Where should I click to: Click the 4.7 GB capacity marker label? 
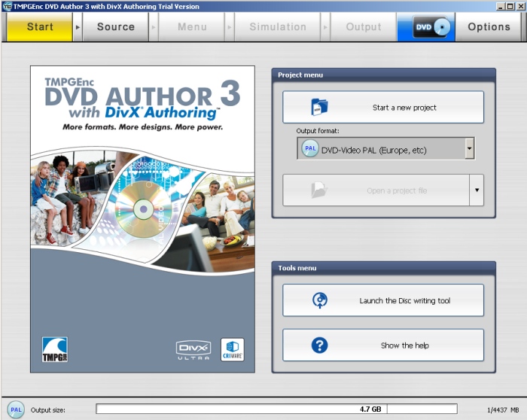tap(370, 409)
